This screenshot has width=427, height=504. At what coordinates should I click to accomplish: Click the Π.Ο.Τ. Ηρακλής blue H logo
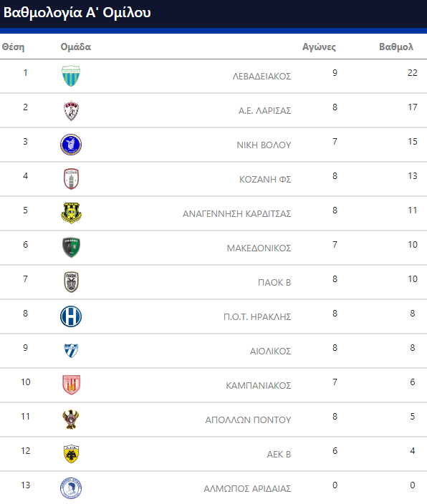click(x=71, y=316)
